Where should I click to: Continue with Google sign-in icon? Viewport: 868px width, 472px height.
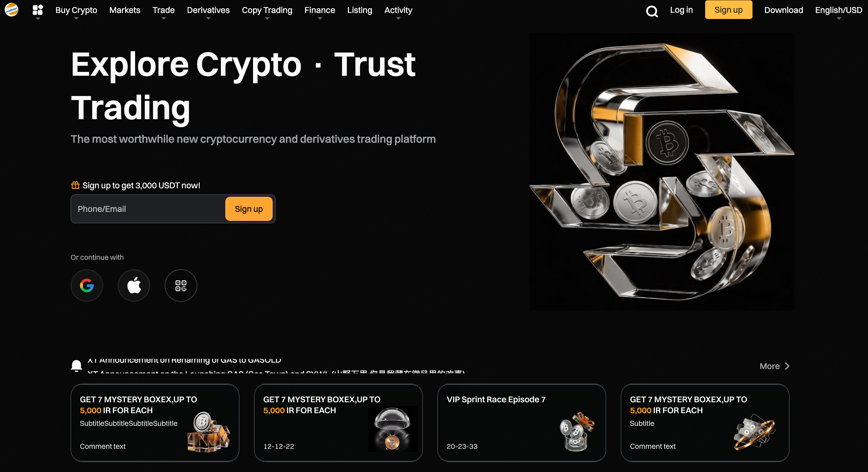click(x=87, y=285)
